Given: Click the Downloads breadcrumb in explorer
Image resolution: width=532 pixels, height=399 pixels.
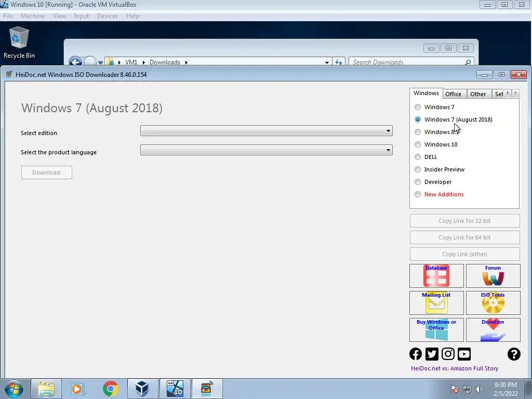Looking at the screenshot, I should [165, 62].
